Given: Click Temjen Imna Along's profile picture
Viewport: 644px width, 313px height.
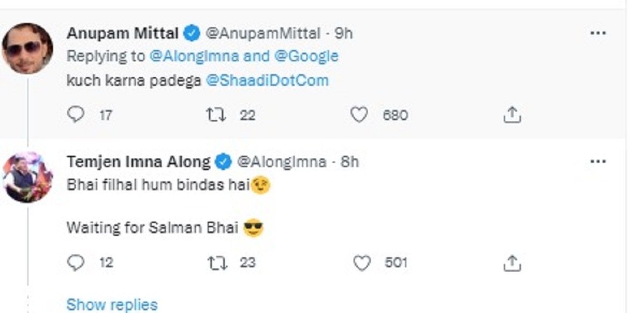Looking at the screenshot, I should click(x=27, y=177).
